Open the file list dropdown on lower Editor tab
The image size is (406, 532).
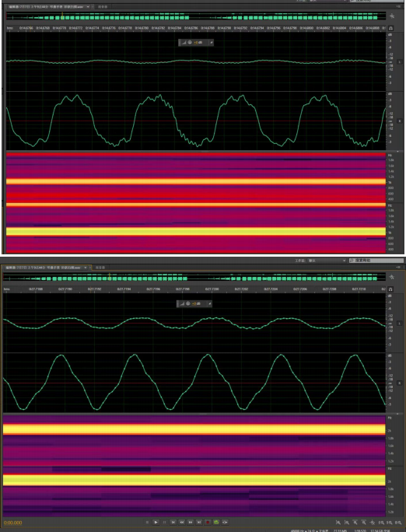pyautogui.click(x=86, y=268)
